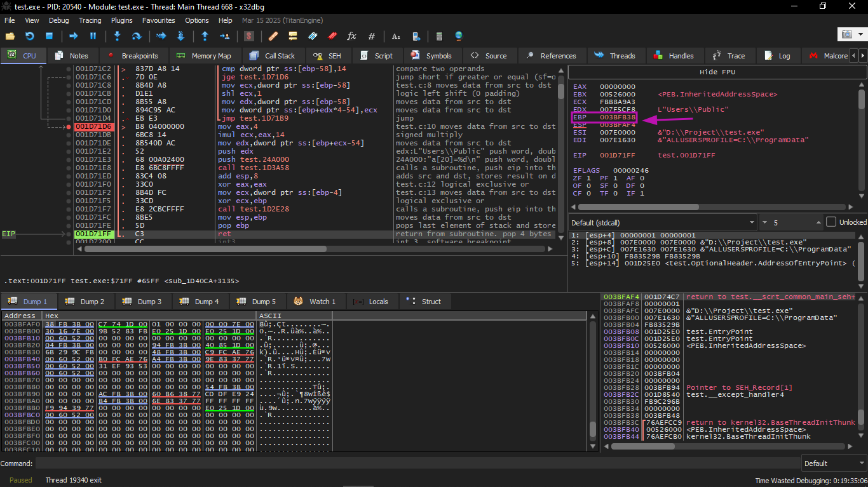Click the Step Over toolbar icon
The image size is (868, 487).
pos(136,36)
